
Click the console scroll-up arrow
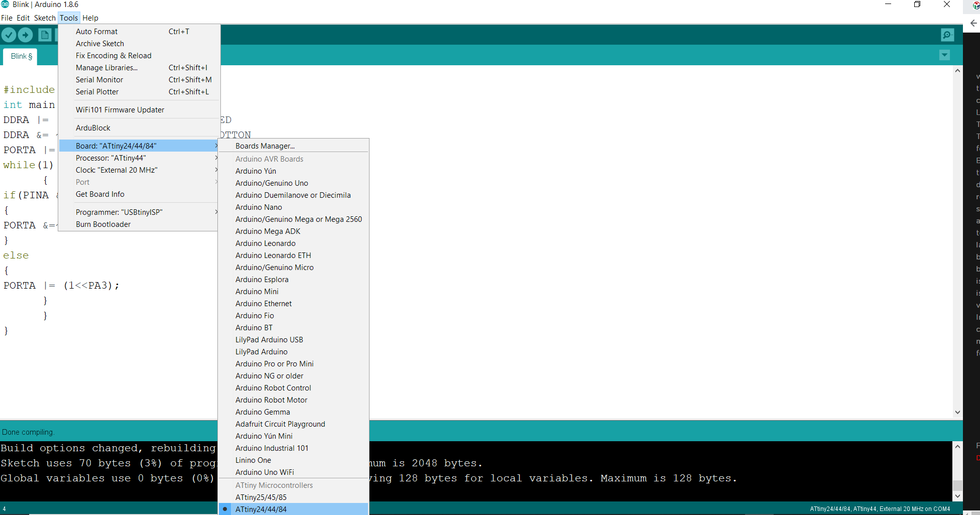tap(957, 446)
